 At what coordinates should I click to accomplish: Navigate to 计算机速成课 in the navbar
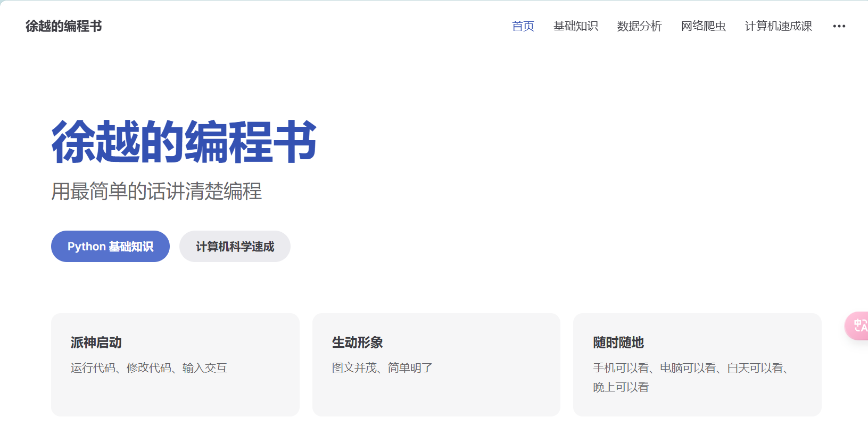click(x=778, y=26)
